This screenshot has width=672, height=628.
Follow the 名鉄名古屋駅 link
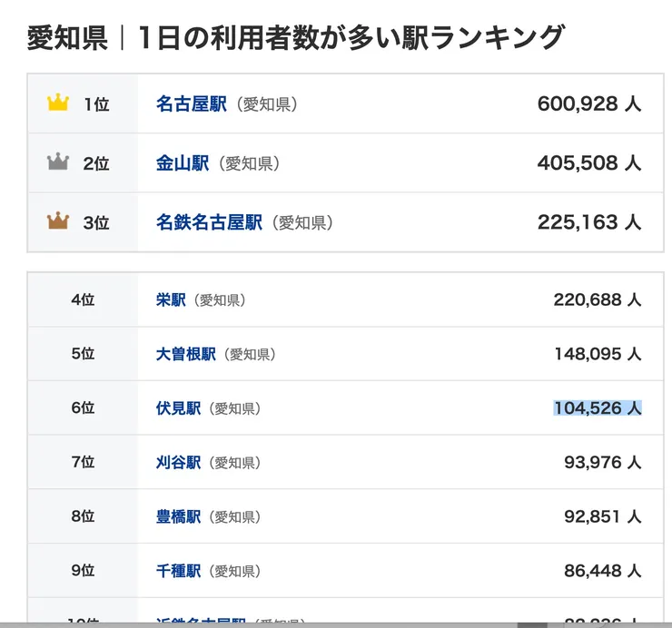[x=209, y=222]
